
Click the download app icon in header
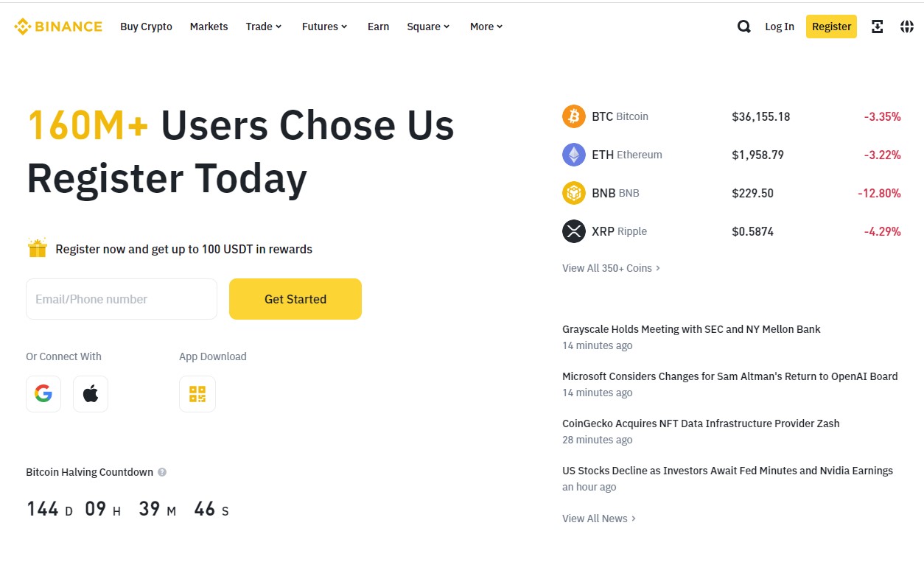[x=877, y=27]
